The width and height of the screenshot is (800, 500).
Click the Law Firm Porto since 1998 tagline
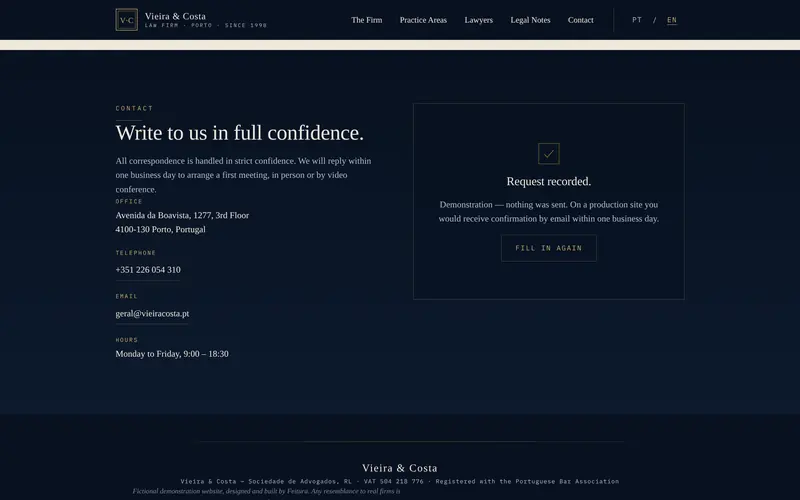(x=206, y=25)
